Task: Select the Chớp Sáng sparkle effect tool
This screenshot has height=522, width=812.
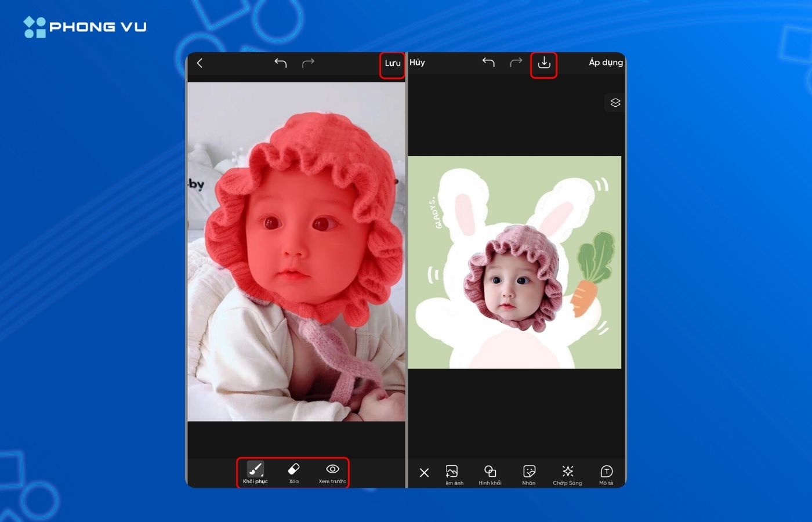Action: coord(567,474)
